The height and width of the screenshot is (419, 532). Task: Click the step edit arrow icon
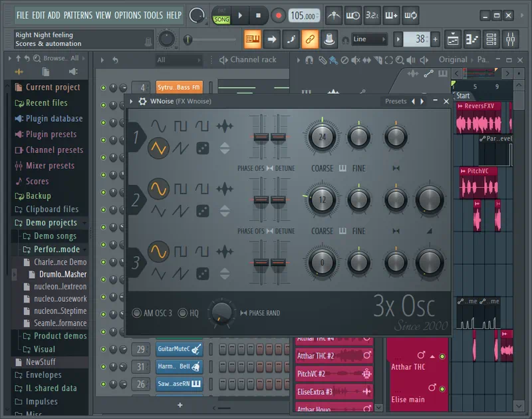[x=271, y=39]
